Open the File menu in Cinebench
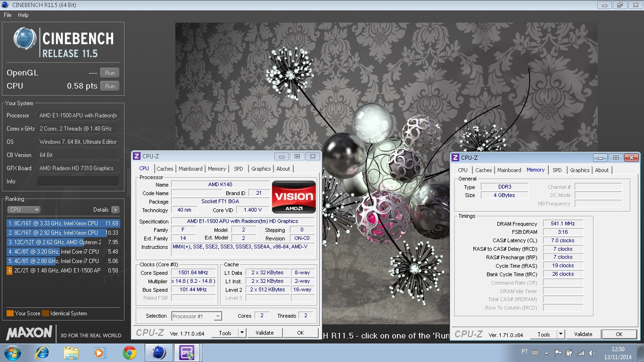Image resolution: width=644 pixels, height=362 pixels. click(x=8, y=15)
